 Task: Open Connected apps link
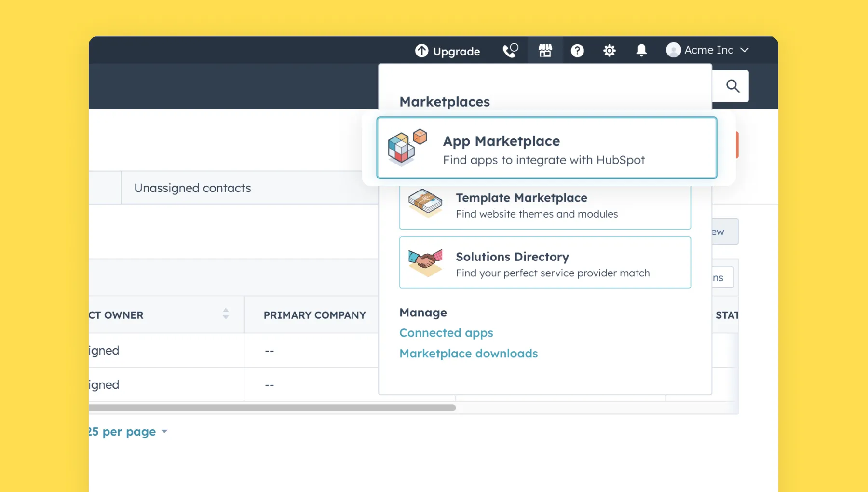pyautogui.click(x=446, y=333)
